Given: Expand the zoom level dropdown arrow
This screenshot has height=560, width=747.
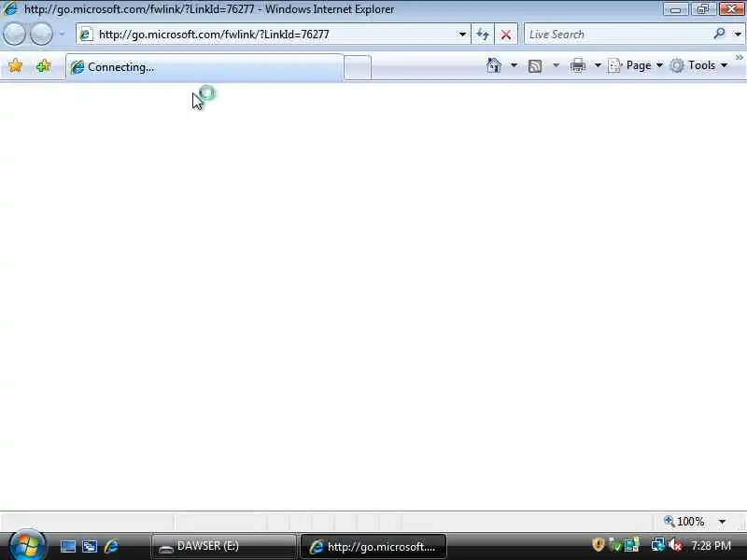Looking at the screenshot, I should [x=722, y=522].
